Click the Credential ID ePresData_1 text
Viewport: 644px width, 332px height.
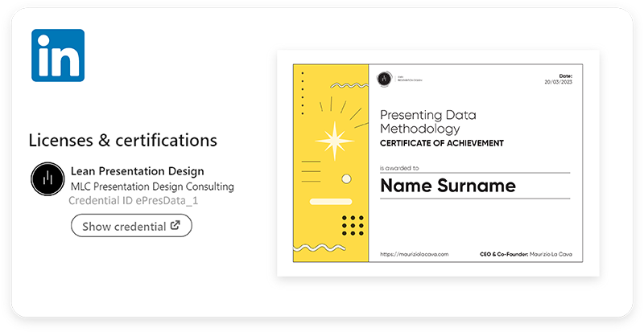point(133,201)
